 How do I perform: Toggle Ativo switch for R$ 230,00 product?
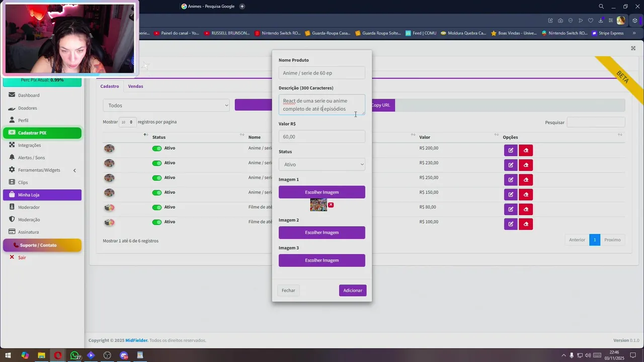[157, 163]
